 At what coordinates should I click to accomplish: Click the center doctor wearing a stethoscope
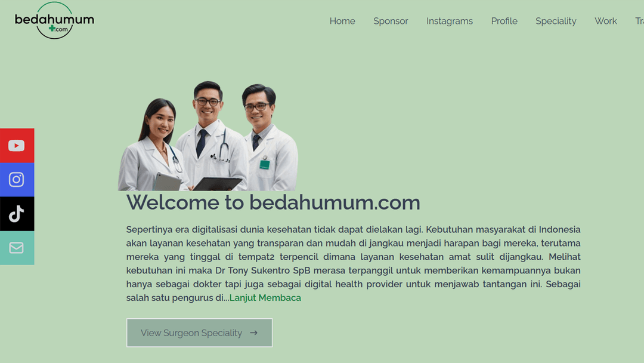212,136
